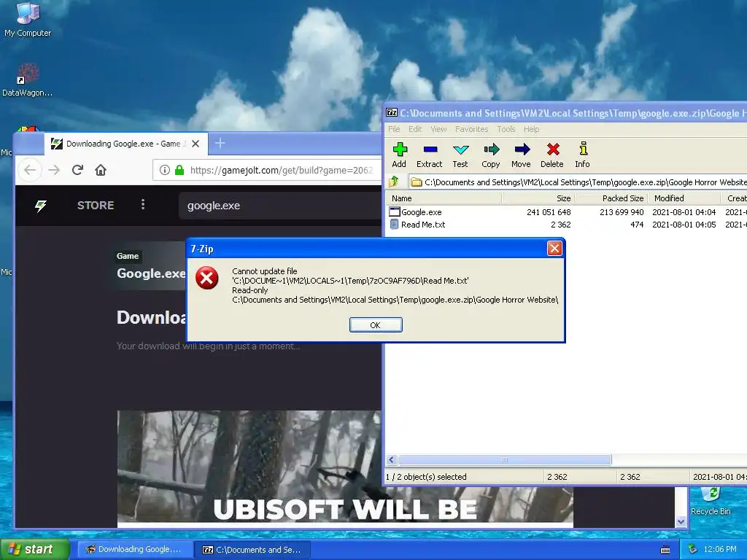Image resolution: width=747 pixels, height=560 pixels.
Task: Sort by the Modified column header
Action: pyautogui.click(x=684, y=198)
